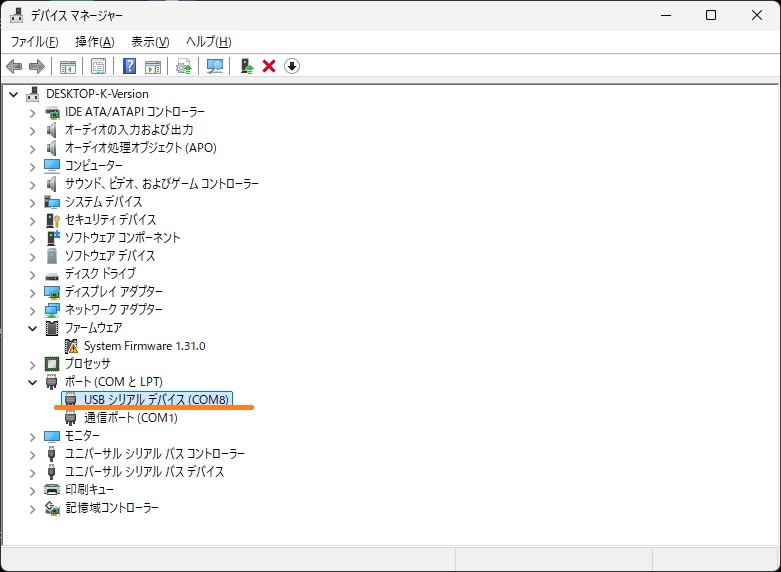Screen dimensions: 781x572
Task: Open the 表示(V) menu
Action: [x=150, y=42]
